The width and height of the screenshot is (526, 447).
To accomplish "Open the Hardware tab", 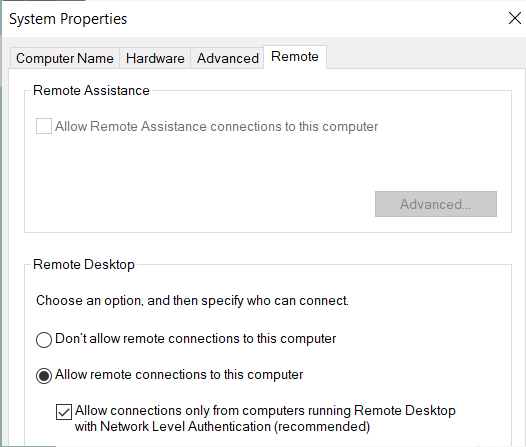I will [x=155, y=58].
